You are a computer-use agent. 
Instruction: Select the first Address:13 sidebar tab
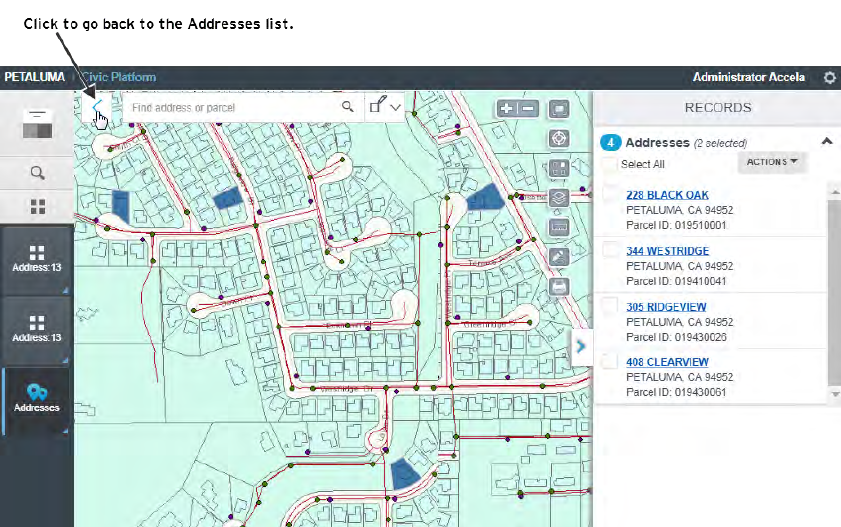point(37,258)
